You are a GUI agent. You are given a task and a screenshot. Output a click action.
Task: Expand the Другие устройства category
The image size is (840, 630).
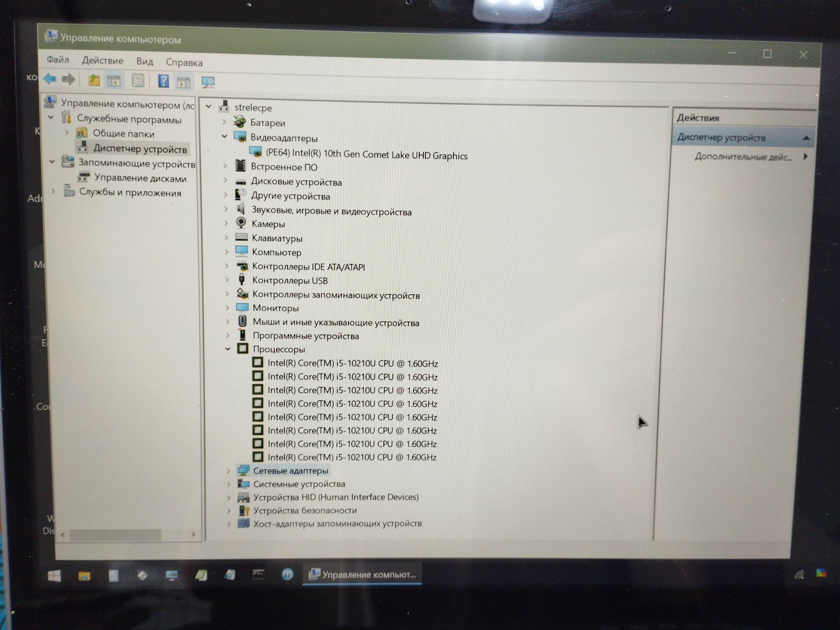point(226,195)
